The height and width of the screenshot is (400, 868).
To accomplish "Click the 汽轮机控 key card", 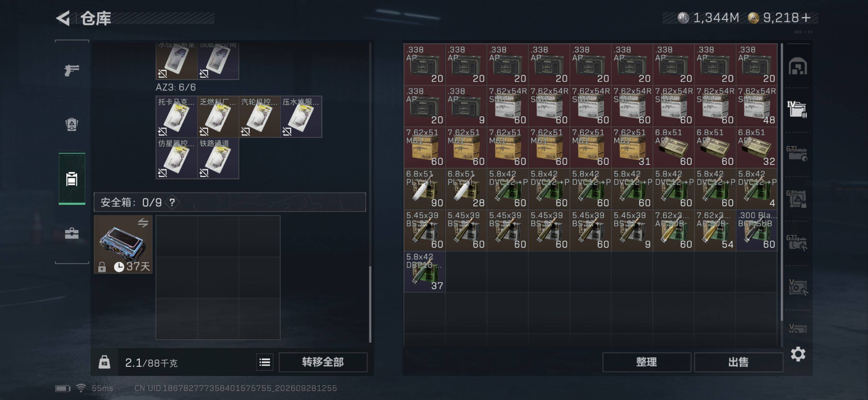I will point(260,117).
